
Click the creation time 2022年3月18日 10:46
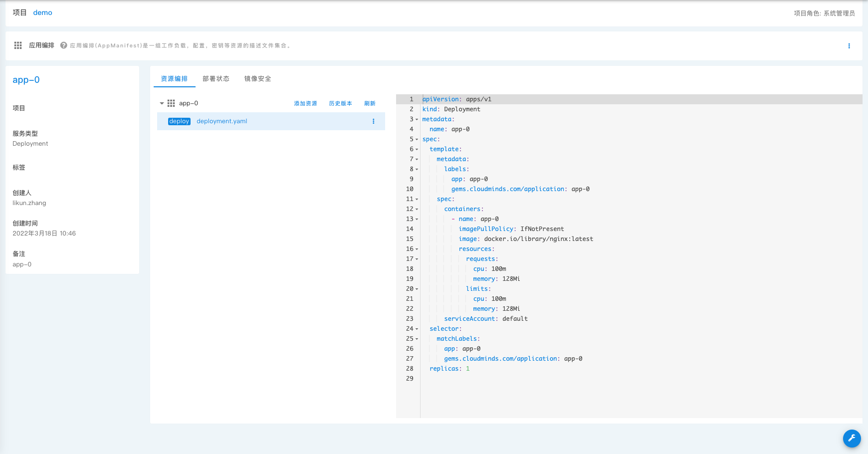(44, 233)
